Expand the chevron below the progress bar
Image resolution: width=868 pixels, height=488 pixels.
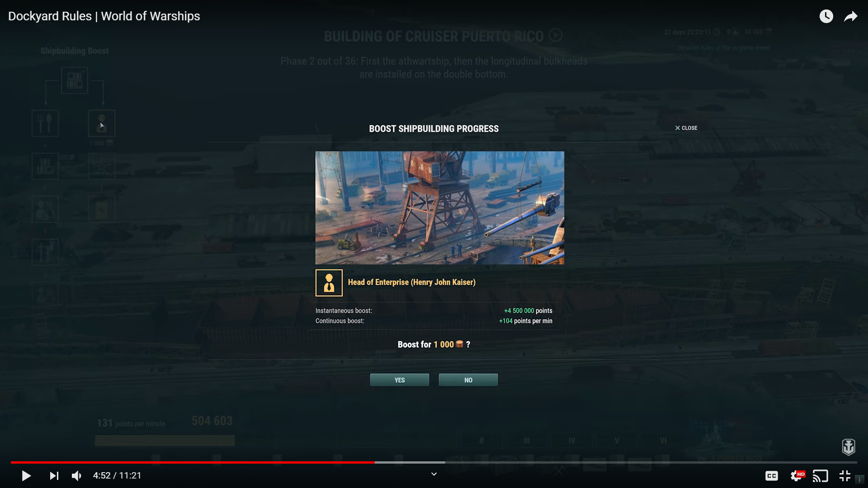click(x=434, y=474)
